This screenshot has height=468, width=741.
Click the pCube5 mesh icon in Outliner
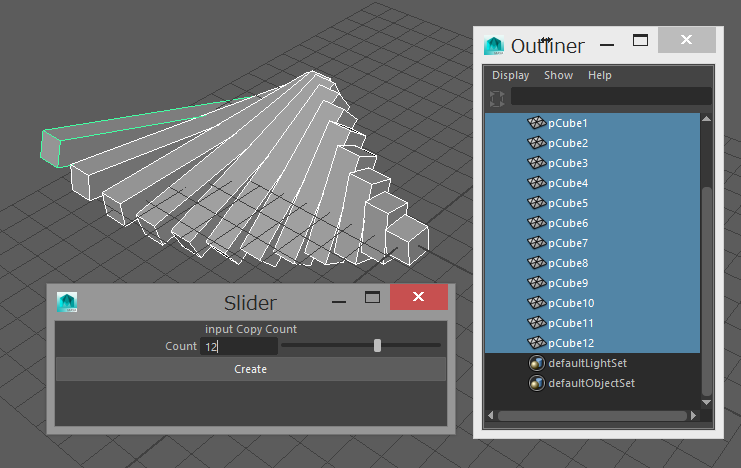(536, 203)
